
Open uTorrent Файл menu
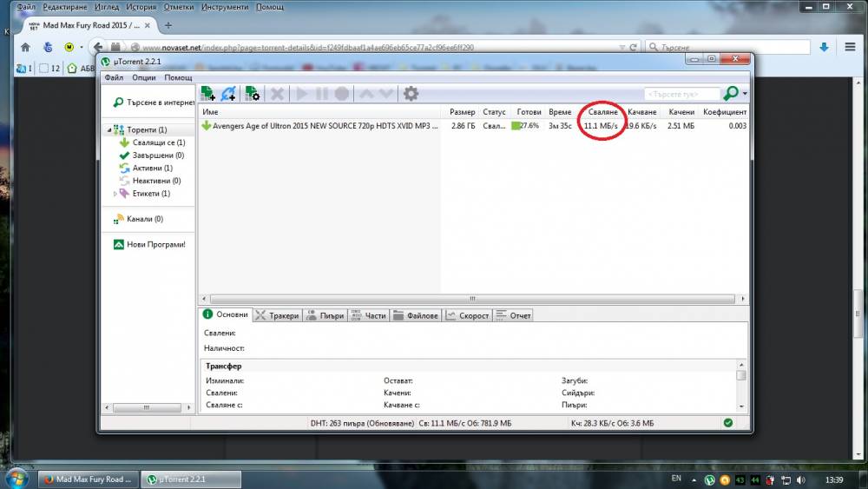tap(114, 77)
